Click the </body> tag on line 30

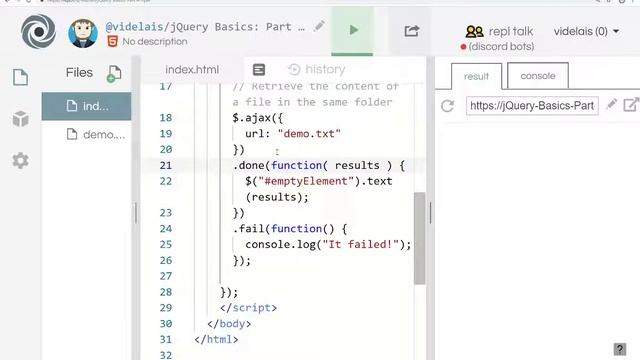coord(229,324)
